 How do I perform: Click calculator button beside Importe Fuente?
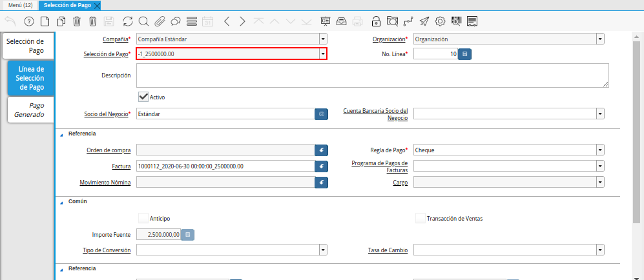tap(188, 234)
